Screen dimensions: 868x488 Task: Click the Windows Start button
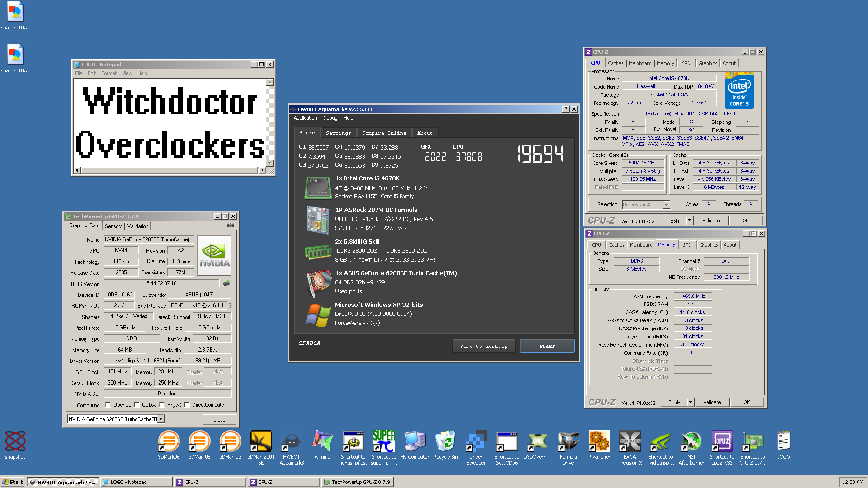13,482
